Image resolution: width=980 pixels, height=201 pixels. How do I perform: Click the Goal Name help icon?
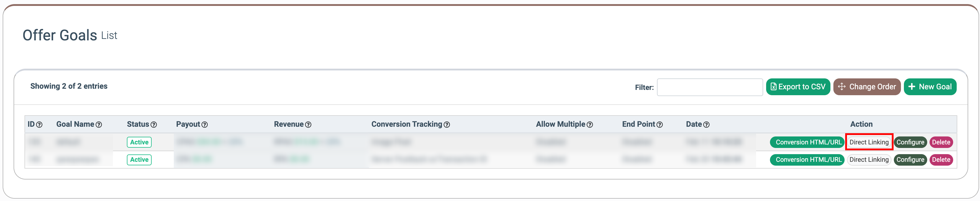(x=99, y=125)
